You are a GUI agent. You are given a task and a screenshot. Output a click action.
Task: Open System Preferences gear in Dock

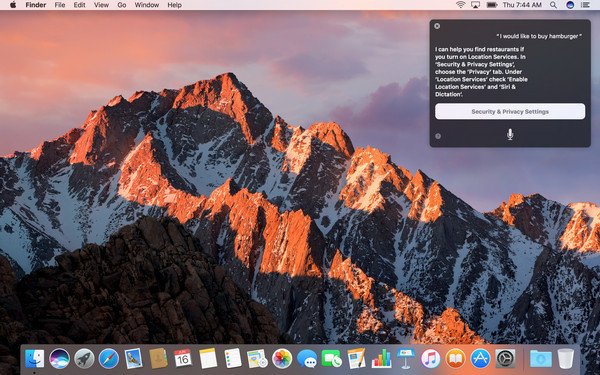pyautogui.click(x=505, y=359)
